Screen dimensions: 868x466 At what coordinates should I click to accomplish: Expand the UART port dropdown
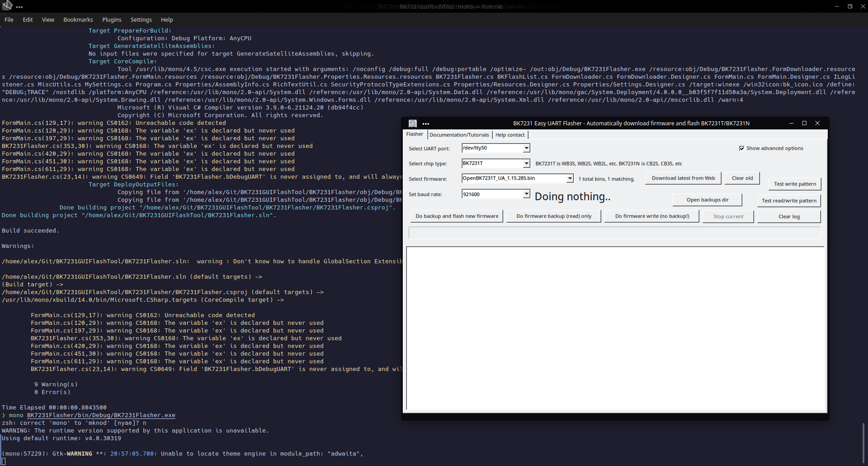tap(526, 148)
